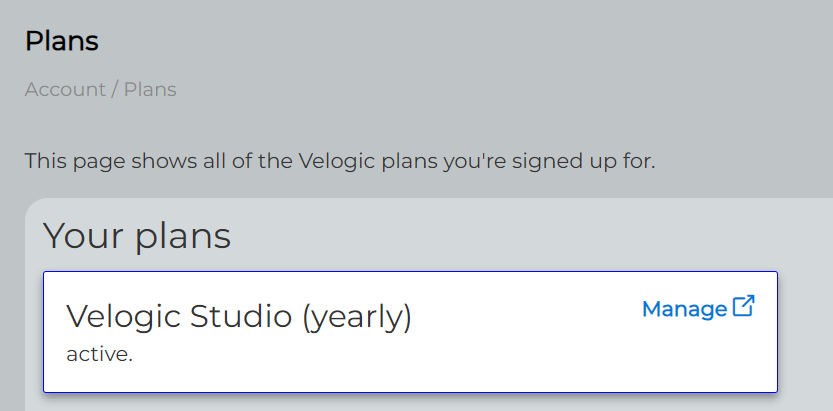Click the Your plans section heading
This screenshot has height=411, width=833.
137,236
